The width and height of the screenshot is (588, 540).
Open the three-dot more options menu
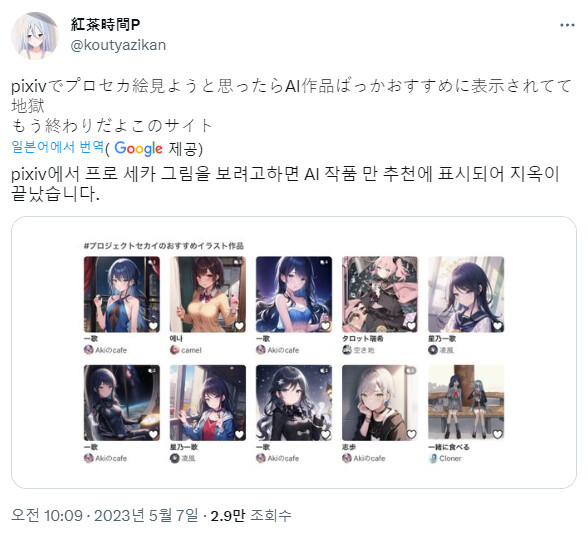(567, 25)
